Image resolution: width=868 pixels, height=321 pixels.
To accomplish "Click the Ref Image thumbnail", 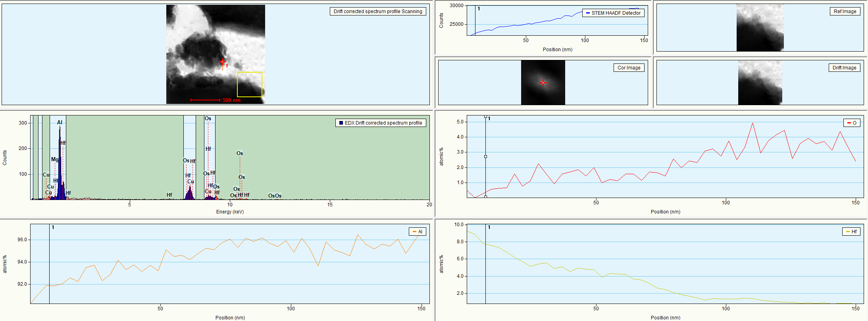I will [760, 28].
